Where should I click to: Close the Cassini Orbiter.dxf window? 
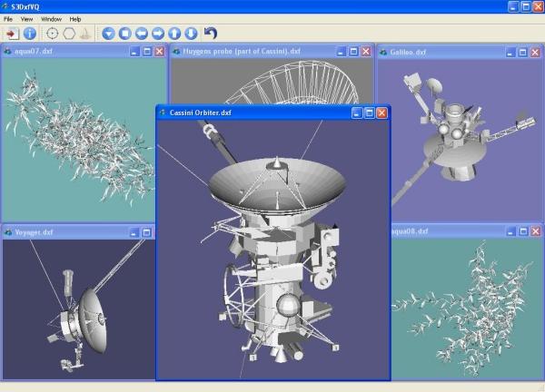(381, 113)
